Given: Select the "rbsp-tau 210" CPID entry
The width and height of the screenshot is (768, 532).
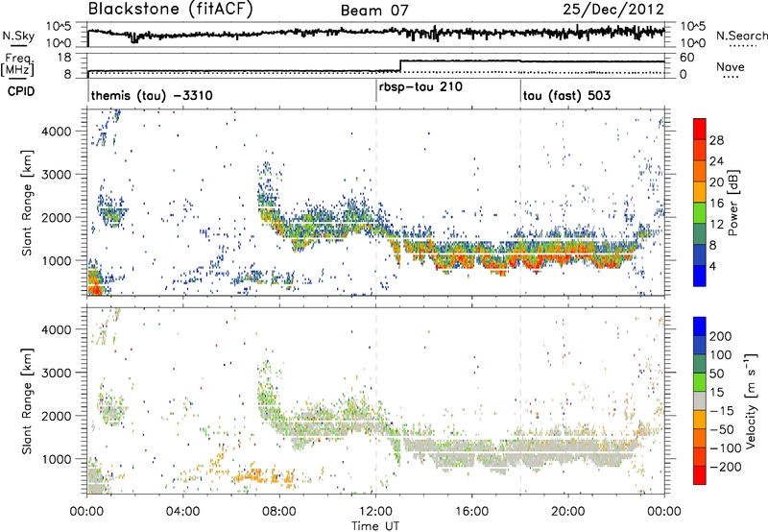Looking at the screenshot, I should (420, 86).
